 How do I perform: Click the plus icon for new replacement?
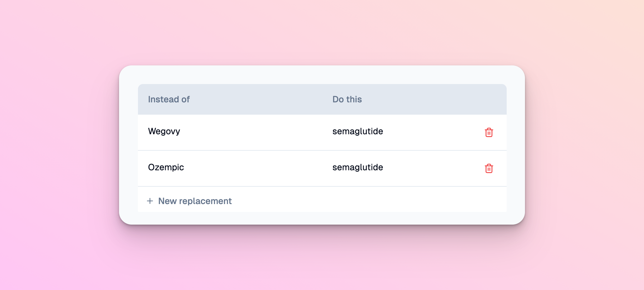coord(150,201)
